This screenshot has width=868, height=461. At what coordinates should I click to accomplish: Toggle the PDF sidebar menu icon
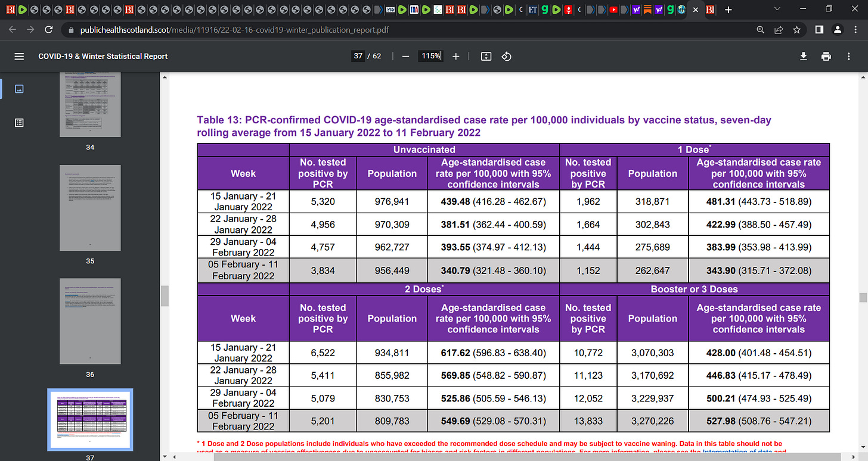19,56
